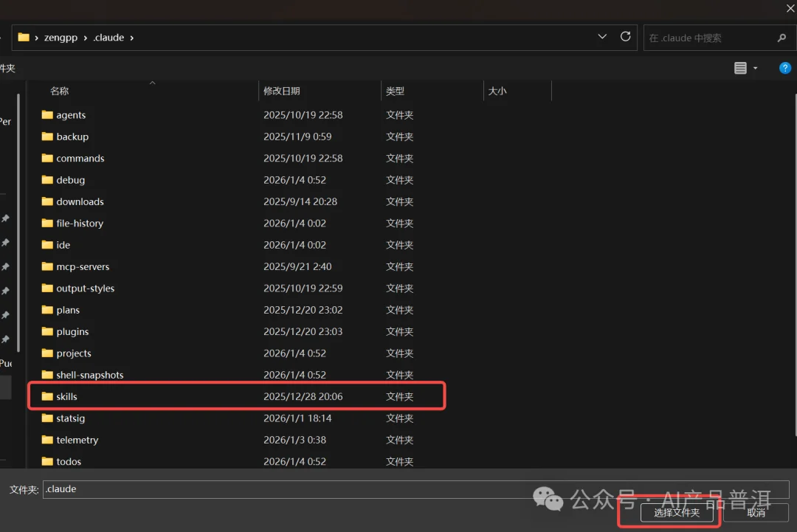This screenshot has width=797, height=532.
Task: Click the folder icon in address bar
Action: pos(23,37)
